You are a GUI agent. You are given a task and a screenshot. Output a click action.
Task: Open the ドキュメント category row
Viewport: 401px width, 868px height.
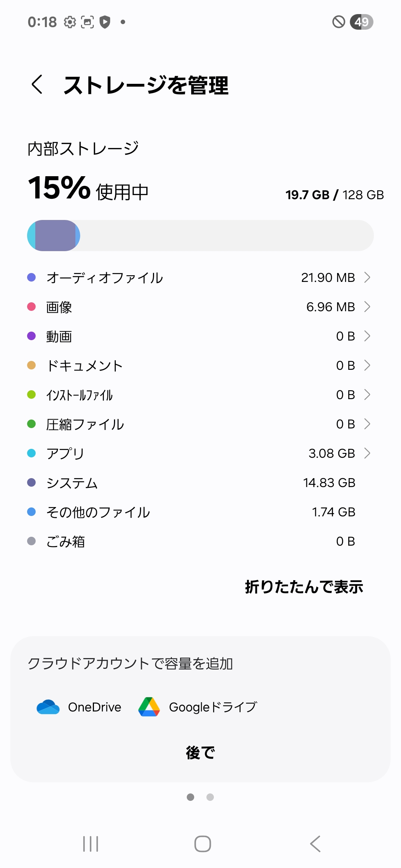click(x=200, y=365)
